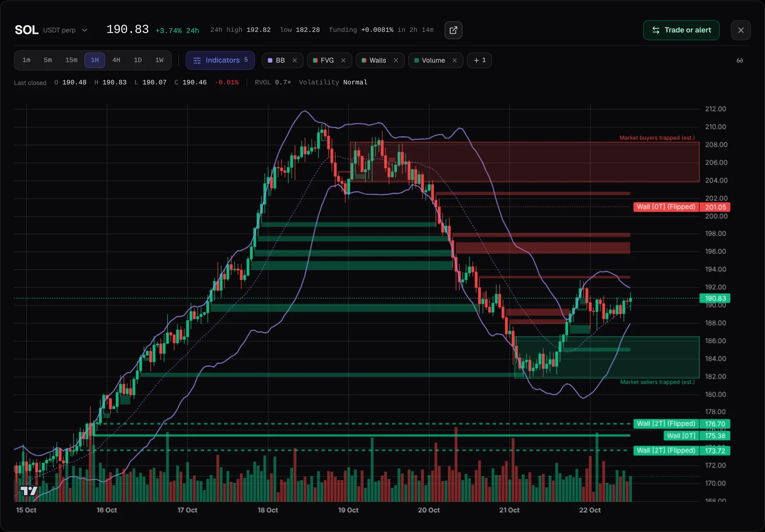Viewport: 765px width, 532px height.
Task: Click the TradingView logo on chart
Action: tap(29, 491)
